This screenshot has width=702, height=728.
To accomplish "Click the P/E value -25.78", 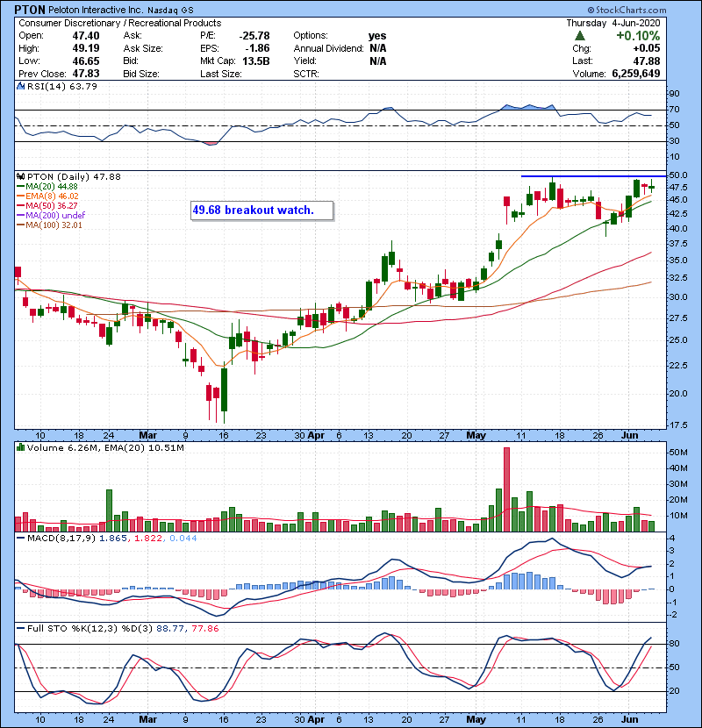I will 254,36.
